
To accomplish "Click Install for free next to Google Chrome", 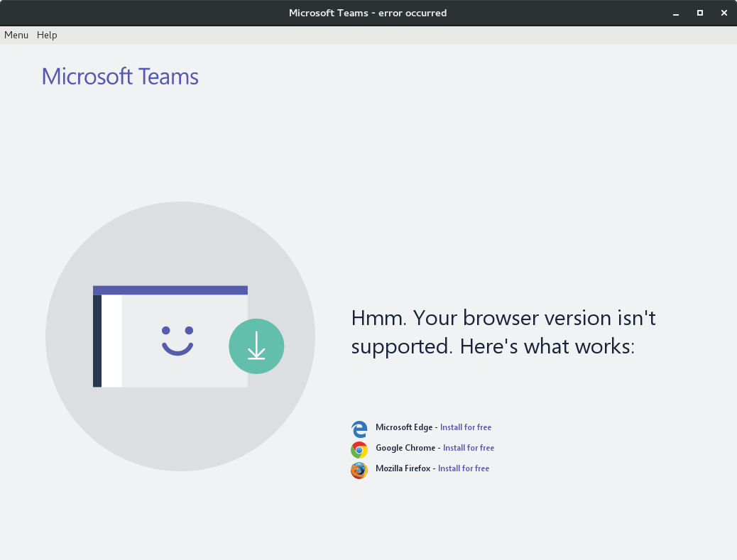I will (469, 448).
